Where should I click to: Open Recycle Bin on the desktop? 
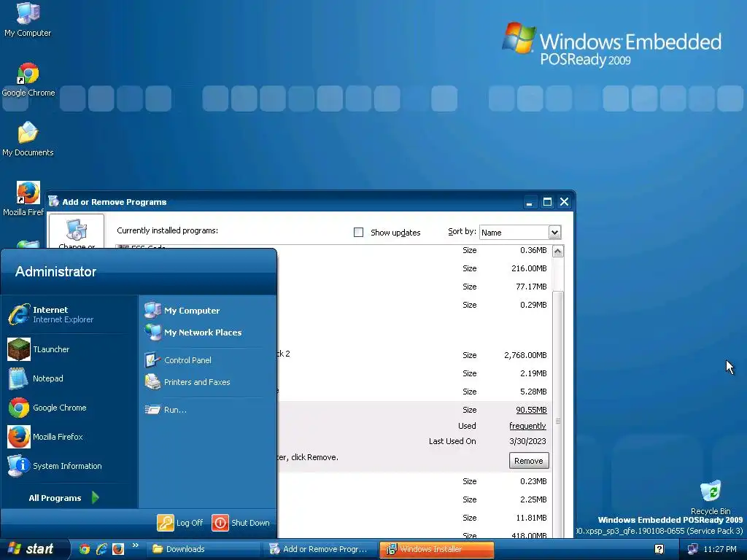click(x=711, y=497)
